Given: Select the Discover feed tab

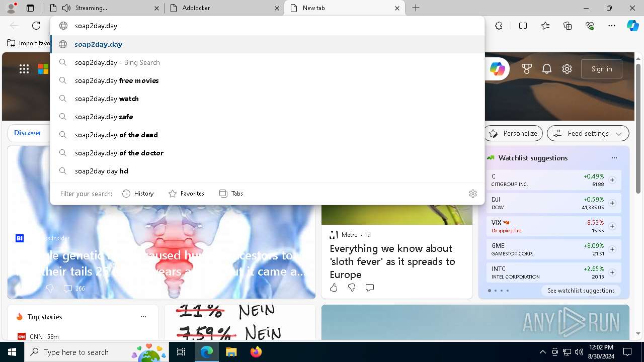Looking at the screenshot, I should (x=28, y=133).
